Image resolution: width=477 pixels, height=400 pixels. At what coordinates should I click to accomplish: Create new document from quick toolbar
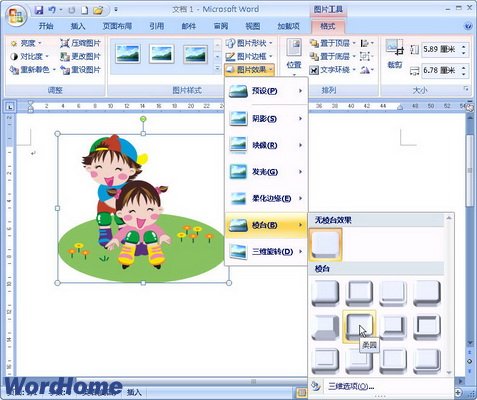coord(85,10)
